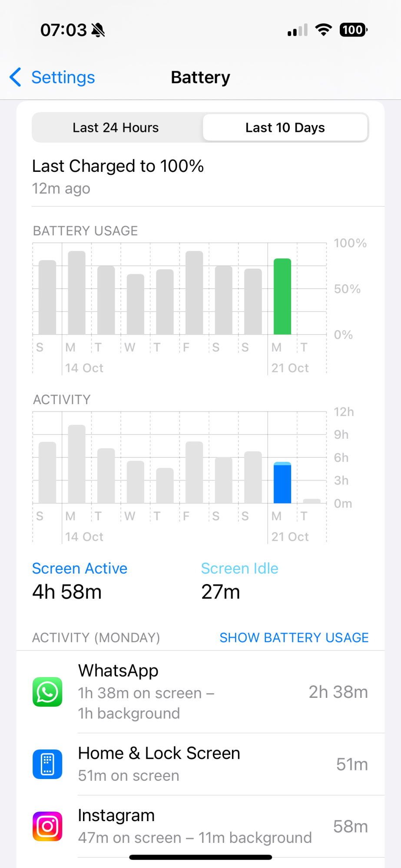Image resolution: width=401 pixels, height=868 pixels.
Task: Tap the back chevron arrow icon
Action: pos(16,77)
